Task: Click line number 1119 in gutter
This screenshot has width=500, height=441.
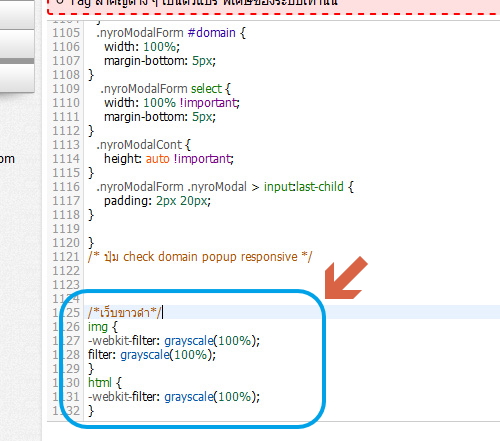Action: (66, 229)
